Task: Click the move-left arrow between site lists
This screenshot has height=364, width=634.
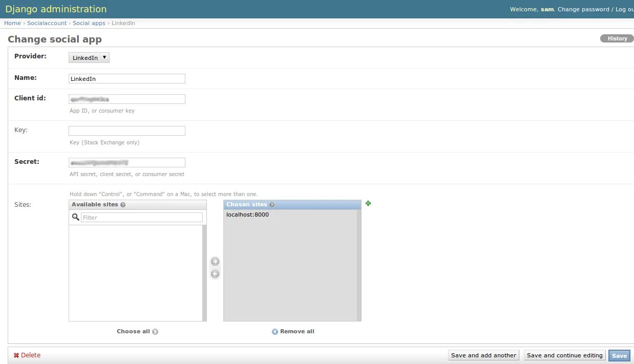Action: (215, 274)
